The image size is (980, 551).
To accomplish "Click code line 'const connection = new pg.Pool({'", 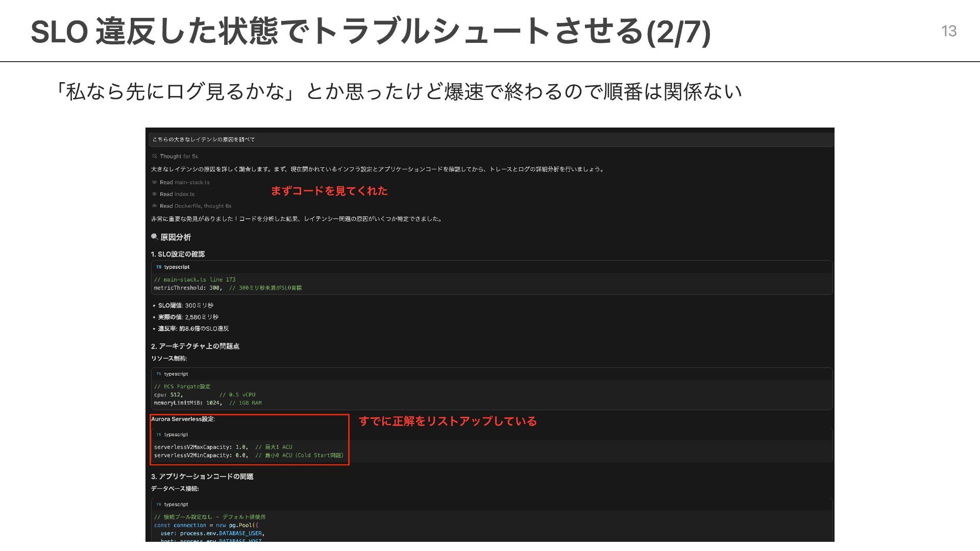I will (206, 525).
